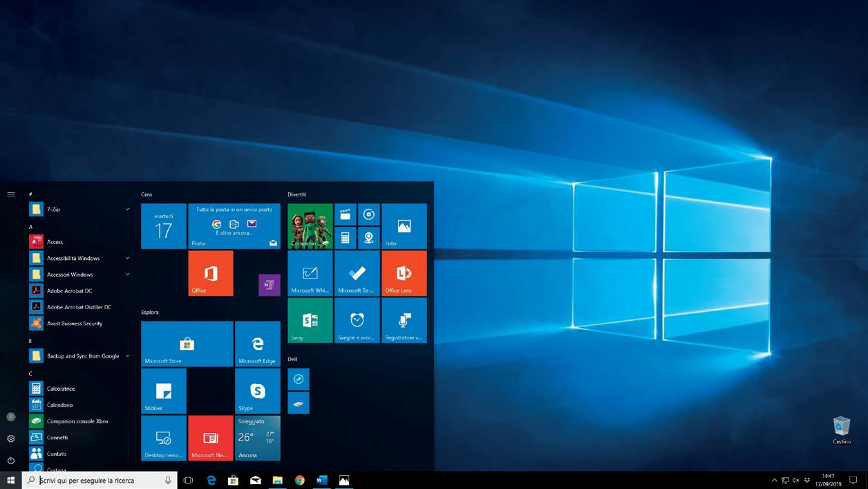This screenshot has width=868, height=489.
Task: Open Contatti from the app list
Action: [79, 454]
